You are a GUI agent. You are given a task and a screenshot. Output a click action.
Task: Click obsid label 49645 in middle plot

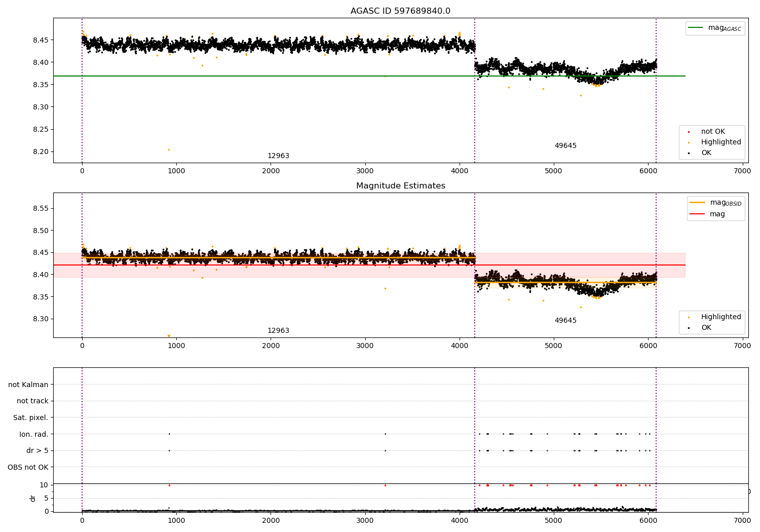pyautogui.click(x=565, y=321)
